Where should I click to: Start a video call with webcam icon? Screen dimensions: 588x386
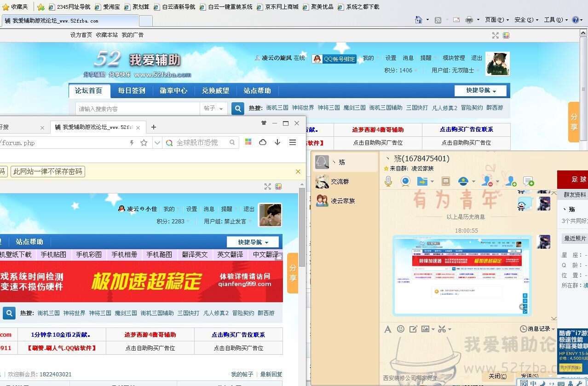tap(405, 181)
